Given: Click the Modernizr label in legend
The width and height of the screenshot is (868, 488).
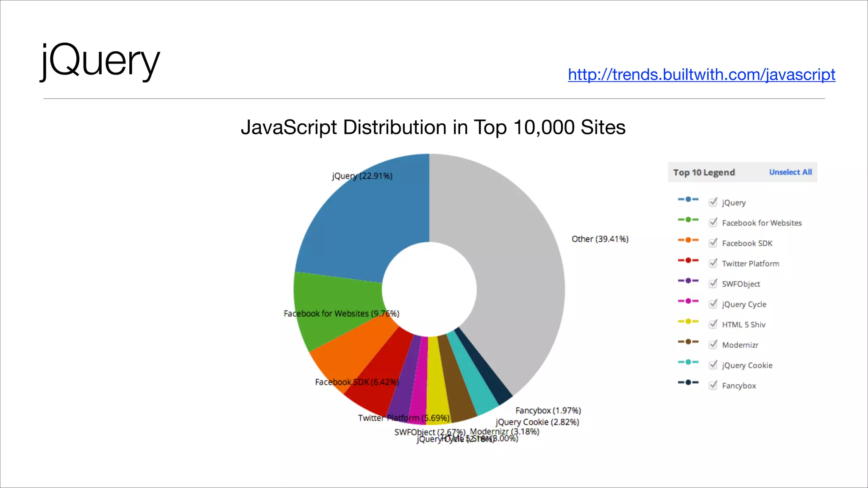Looking at the screenshot, I should pyautogui.click(x=740, y=345).
